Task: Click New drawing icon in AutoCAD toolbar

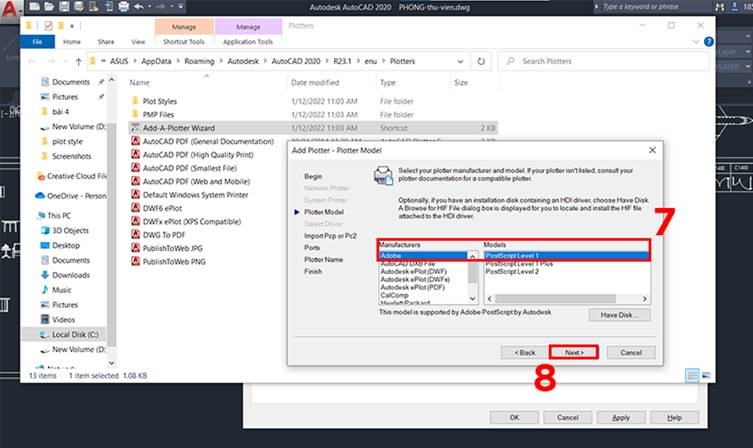Action: [34, 7]
